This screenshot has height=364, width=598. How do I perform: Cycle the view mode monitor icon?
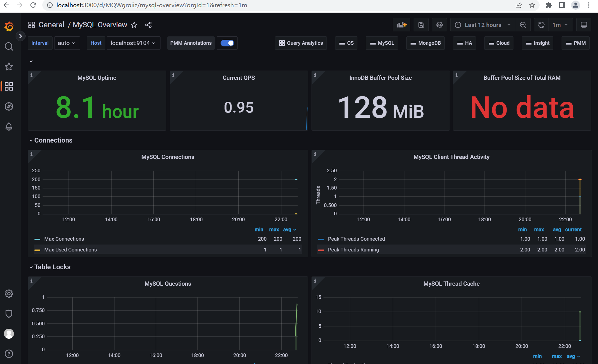click(584, 25)
